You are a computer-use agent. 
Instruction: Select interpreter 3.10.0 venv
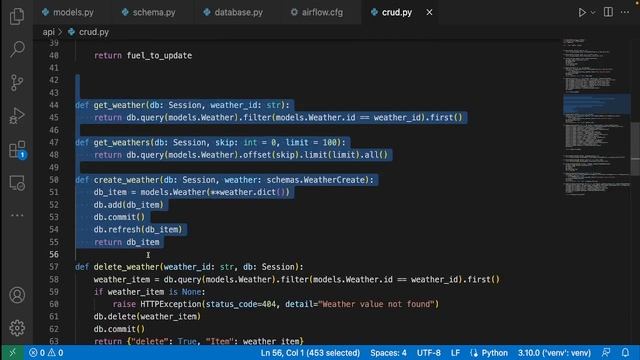click(554, 353)
